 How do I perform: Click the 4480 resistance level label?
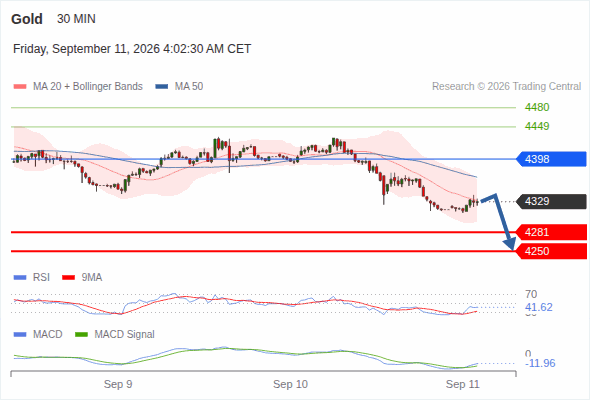point(537,107)
